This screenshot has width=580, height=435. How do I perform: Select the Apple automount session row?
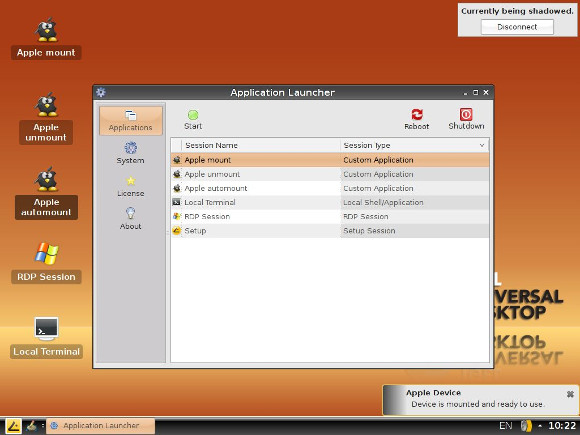(x=330, y=188)
